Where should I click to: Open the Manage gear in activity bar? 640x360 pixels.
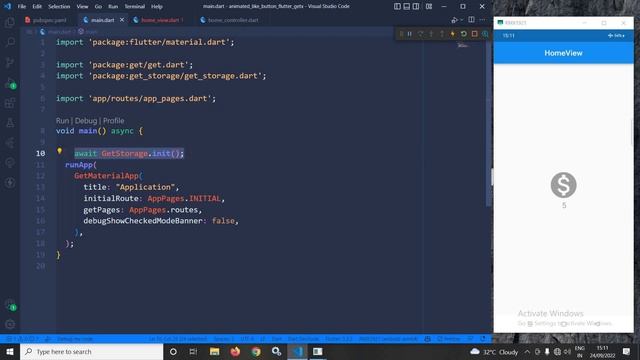point(10,324)
